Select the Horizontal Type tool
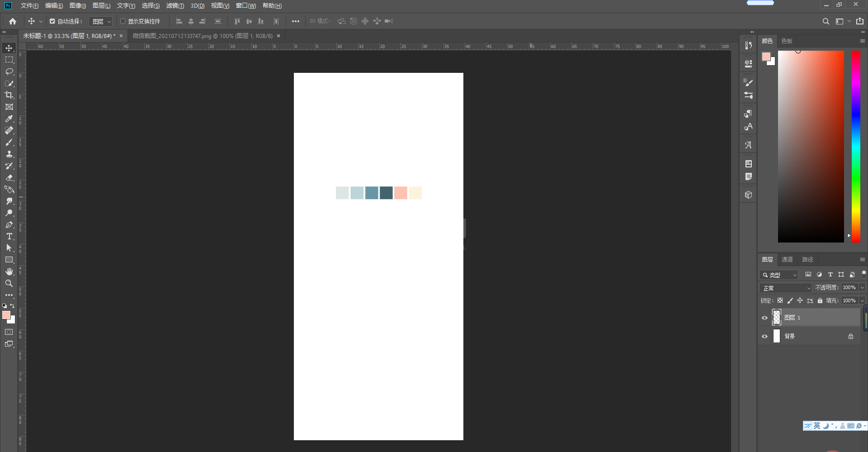 [9, 236]
